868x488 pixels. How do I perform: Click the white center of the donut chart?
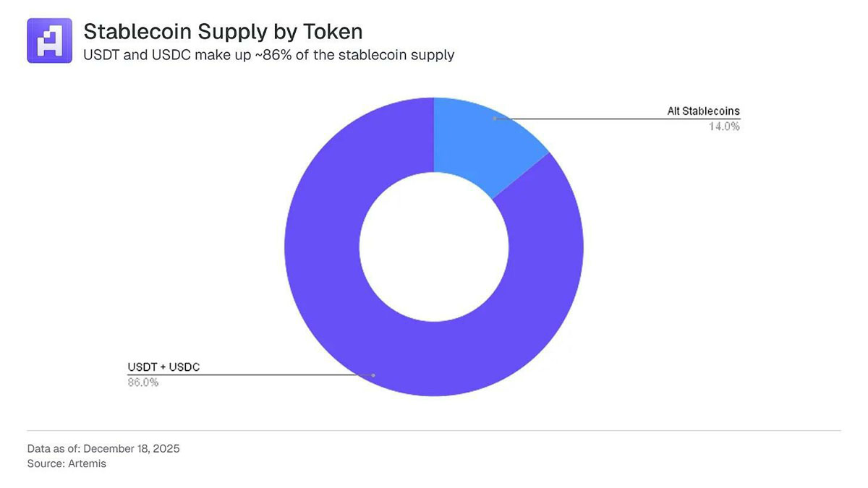click(433, 247)
